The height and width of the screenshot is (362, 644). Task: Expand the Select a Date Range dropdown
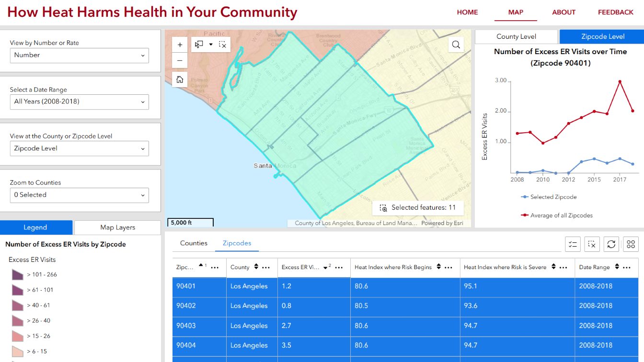click(80, 102)
